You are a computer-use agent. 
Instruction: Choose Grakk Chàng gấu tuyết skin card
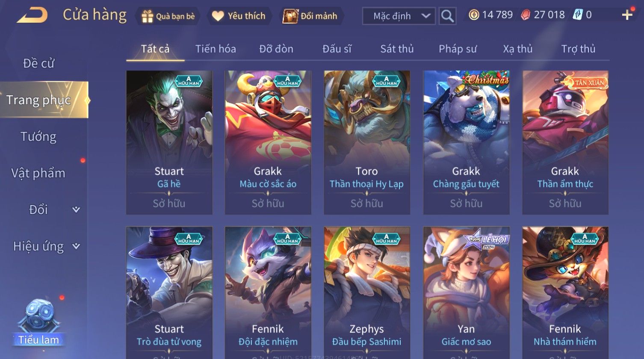(466, 142)
